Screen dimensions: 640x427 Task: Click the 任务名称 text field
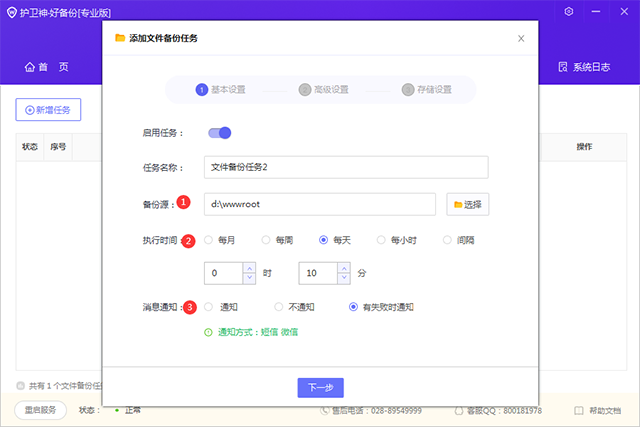[x=346, y=167]
